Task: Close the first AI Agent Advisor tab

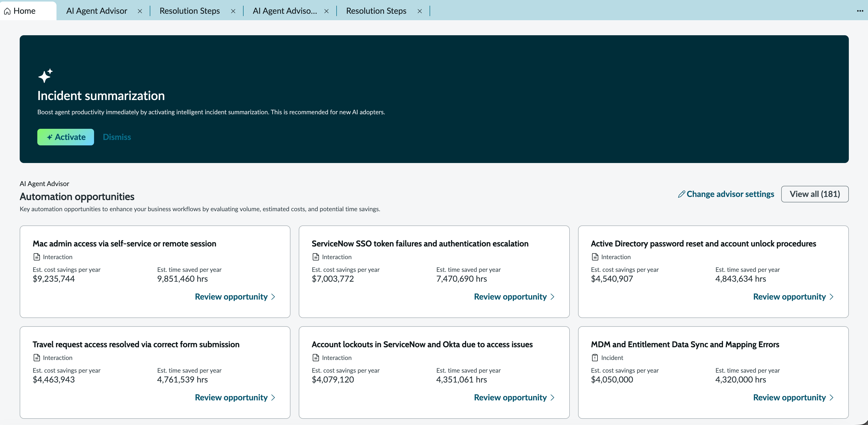Action: tap(140, 11)
